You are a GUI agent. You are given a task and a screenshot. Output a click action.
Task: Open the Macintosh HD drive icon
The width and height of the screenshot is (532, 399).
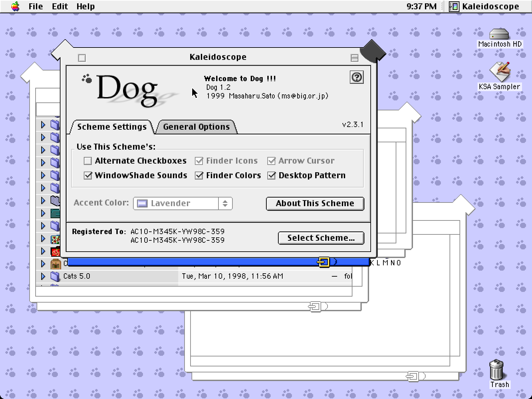pos(499,34)
